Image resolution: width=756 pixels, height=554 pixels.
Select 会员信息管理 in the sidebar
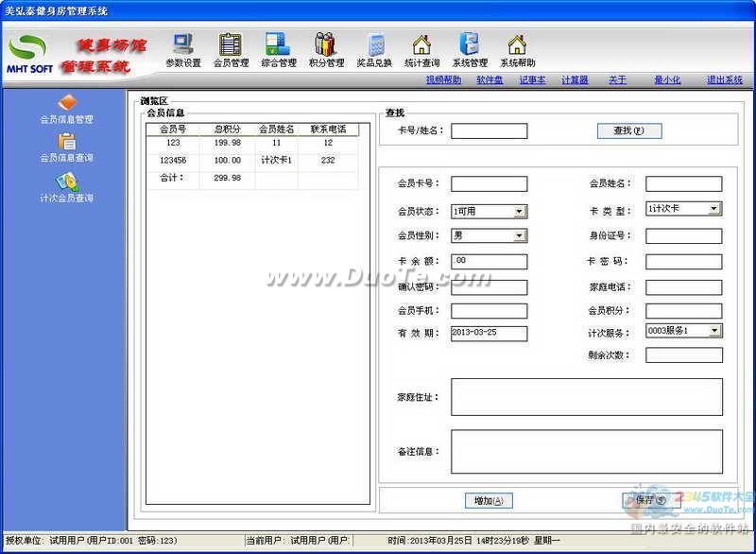point(66,102)
